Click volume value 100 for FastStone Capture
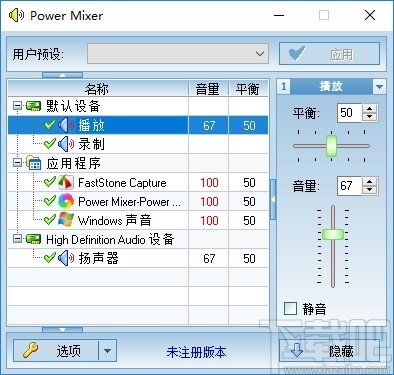394x375 pixels. (209, 182)
